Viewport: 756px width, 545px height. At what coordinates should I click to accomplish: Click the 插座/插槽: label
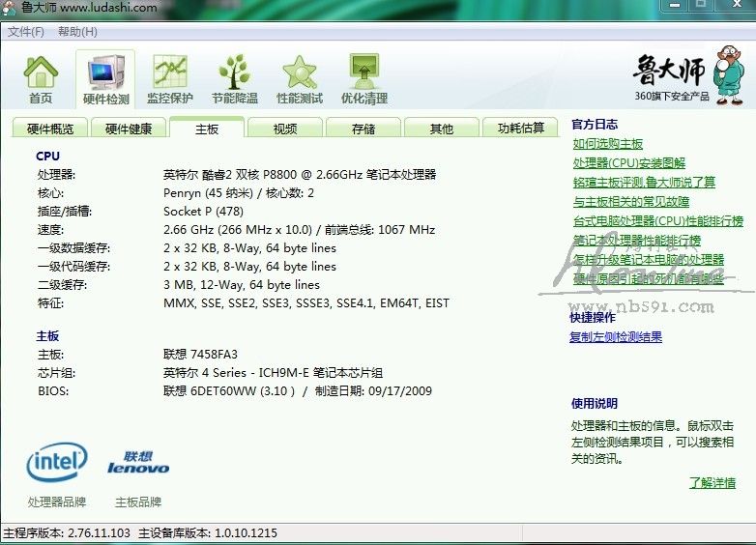pos(65,212)
